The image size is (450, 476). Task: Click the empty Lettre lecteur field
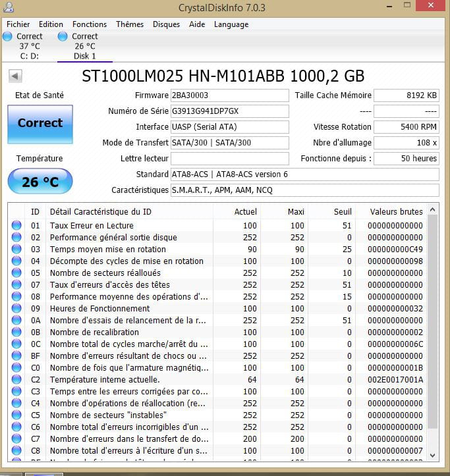point(230,159)
